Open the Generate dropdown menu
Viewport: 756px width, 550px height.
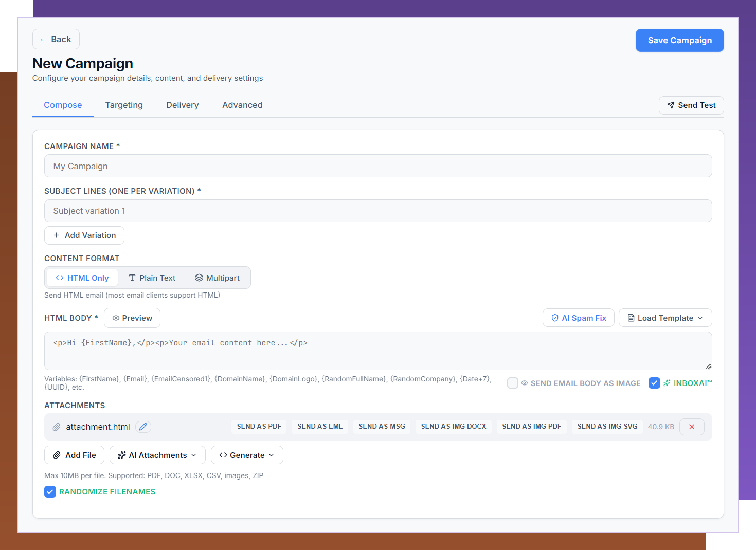247,455
